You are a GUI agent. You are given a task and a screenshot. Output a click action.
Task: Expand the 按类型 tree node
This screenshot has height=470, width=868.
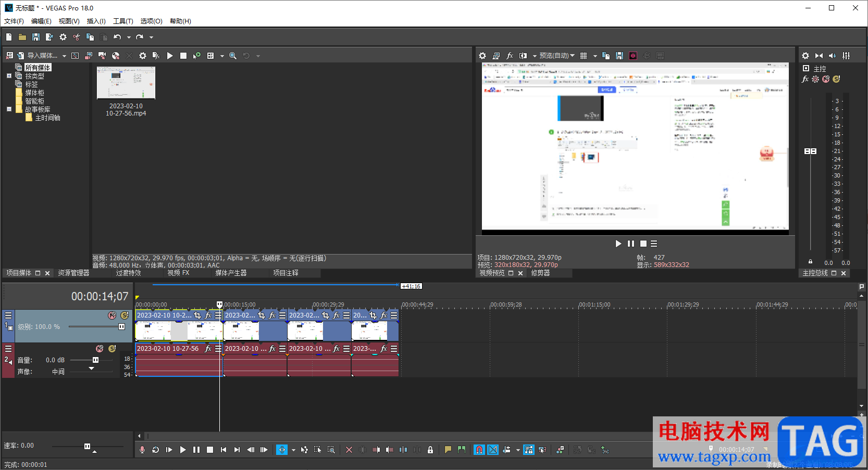[9, 76]
